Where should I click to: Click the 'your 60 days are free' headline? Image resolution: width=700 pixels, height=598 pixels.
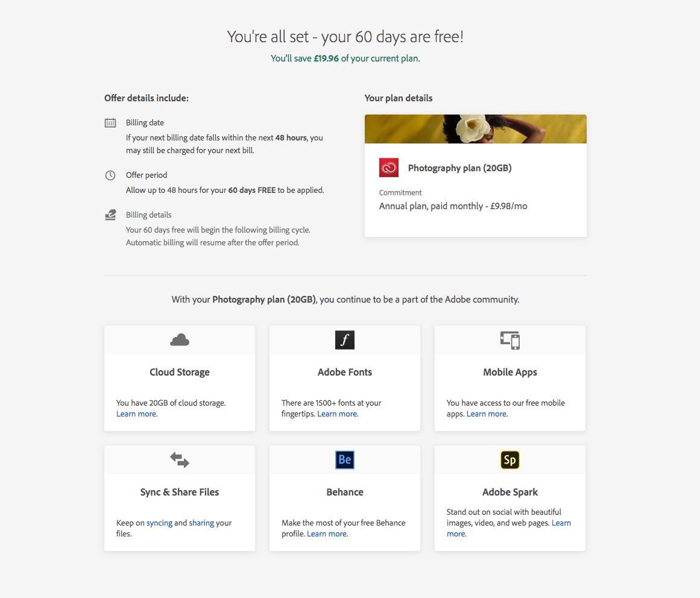pos(345,37)
